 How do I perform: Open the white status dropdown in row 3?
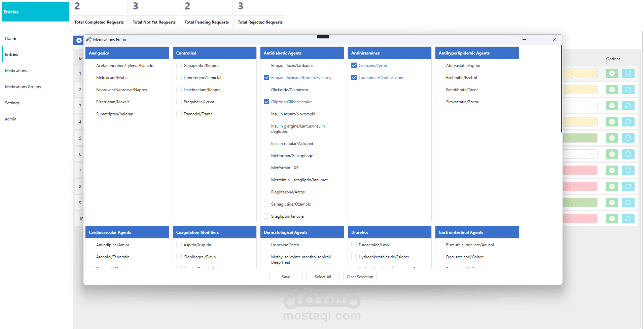580,106
